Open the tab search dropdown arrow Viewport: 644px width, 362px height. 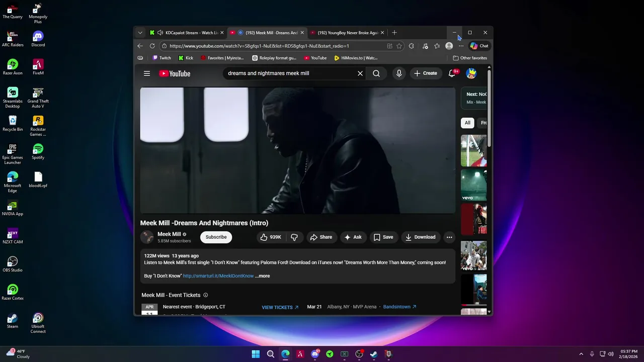(x=140, y=33)
